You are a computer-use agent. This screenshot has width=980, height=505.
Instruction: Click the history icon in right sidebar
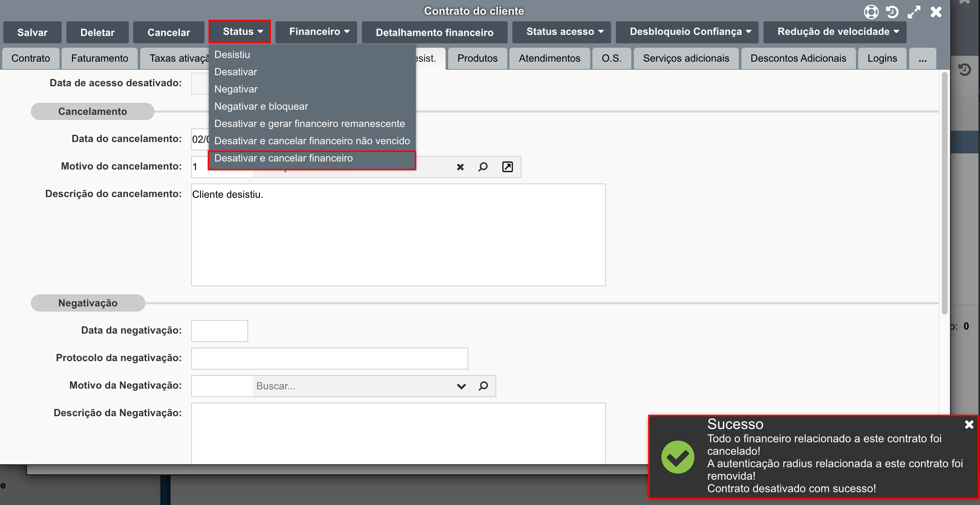[965, 70]
